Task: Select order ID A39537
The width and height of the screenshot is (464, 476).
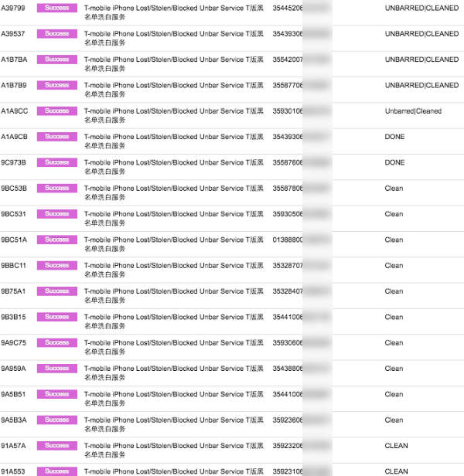Action: click(13, 34)
